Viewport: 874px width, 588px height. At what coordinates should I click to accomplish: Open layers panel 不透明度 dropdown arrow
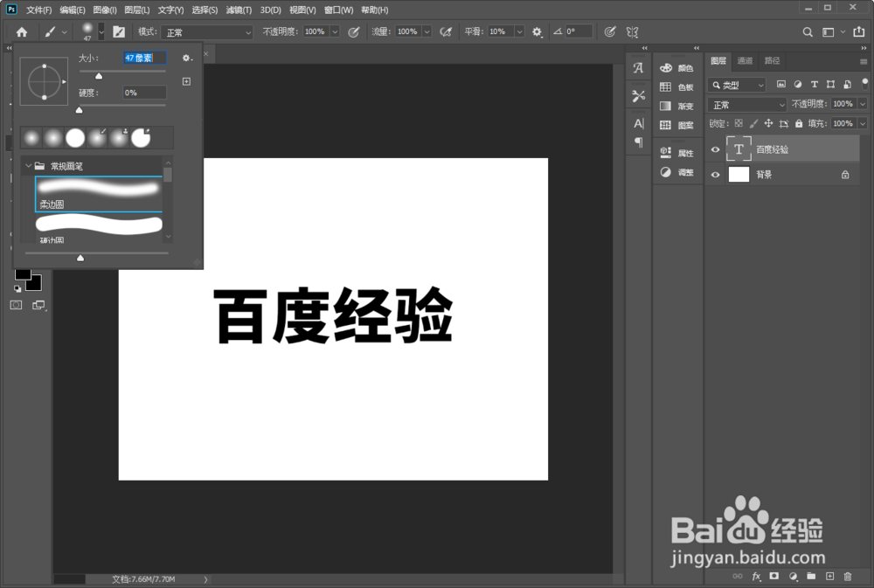point(863,104)
